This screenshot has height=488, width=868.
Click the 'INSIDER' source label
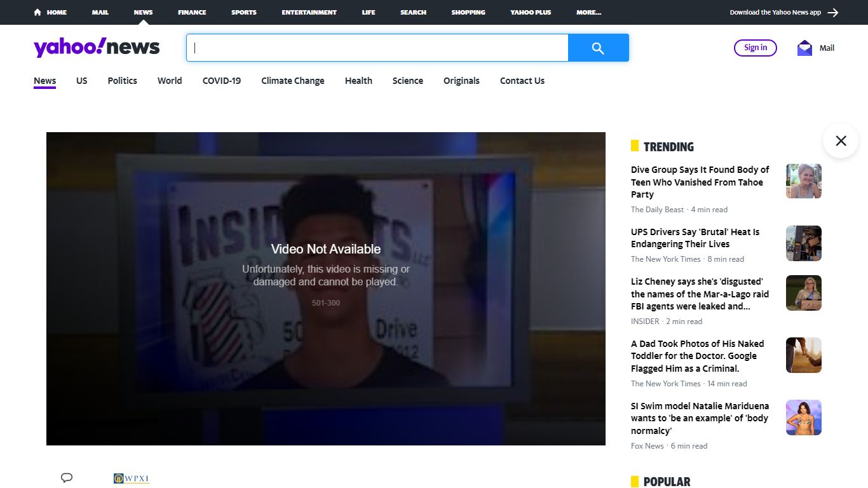[x=645, y=322]
